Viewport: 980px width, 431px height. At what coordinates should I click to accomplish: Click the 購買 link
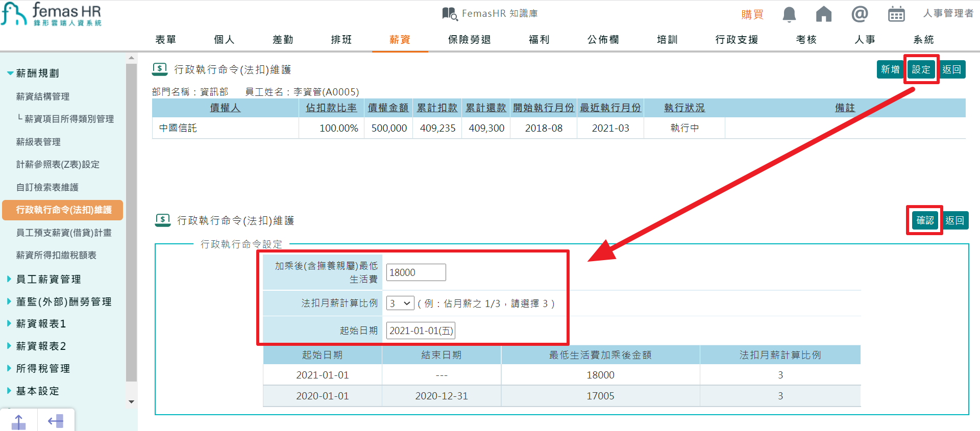(x=752, y=14)
